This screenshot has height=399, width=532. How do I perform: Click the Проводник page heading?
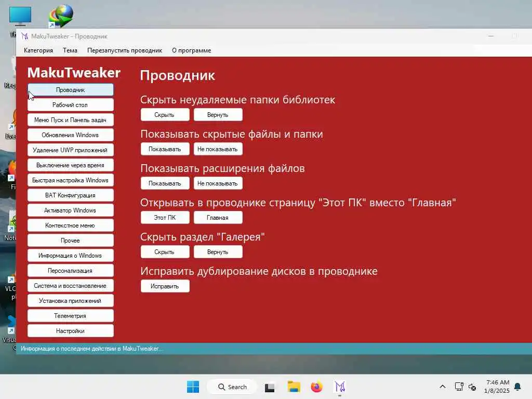178,76
